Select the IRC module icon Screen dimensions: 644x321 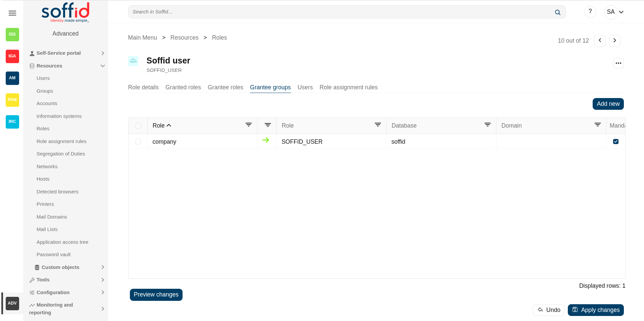click(x=12, y=122)
